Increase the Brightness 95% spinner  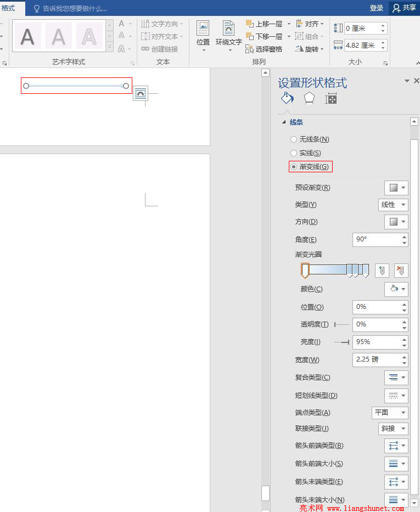click(x=404, y=339)
